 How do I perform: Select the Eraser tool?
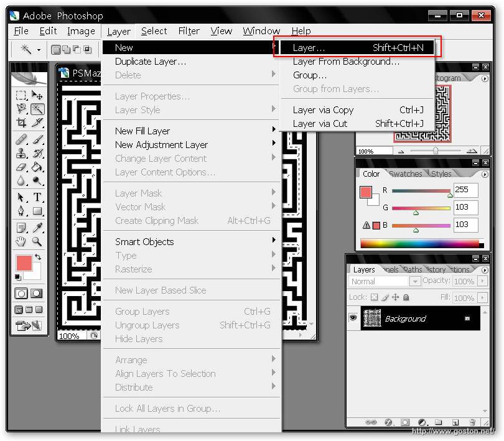(21, 167)
